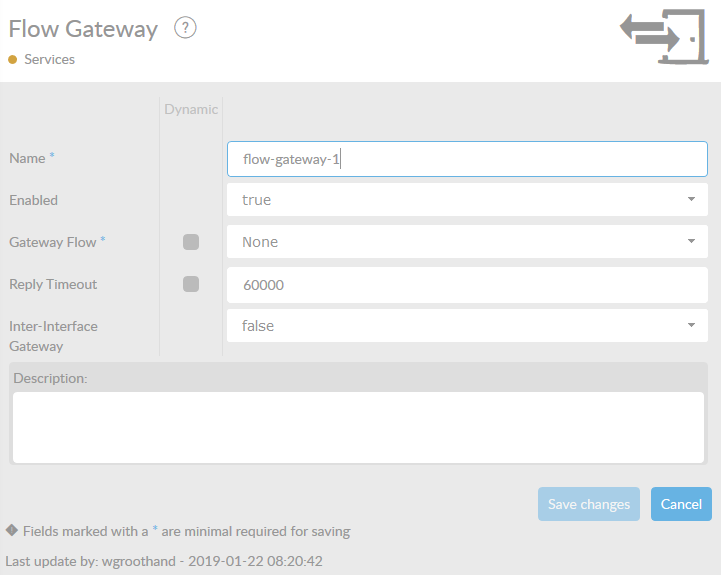Expand the Gateway Flow dropdown
Screen dimensions: 721x575
(x=467, y=242)
